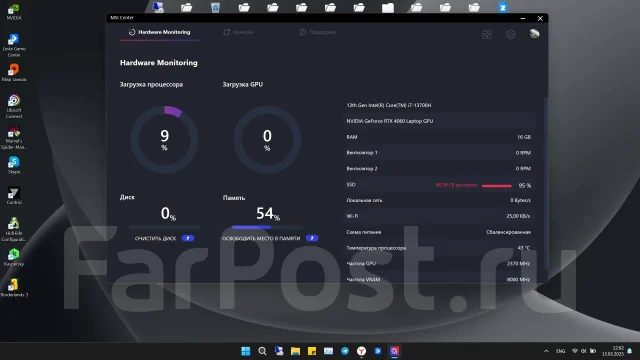Click the SSD 95 % value
This screenshot has height=360, width=640.
coord(524,186)
